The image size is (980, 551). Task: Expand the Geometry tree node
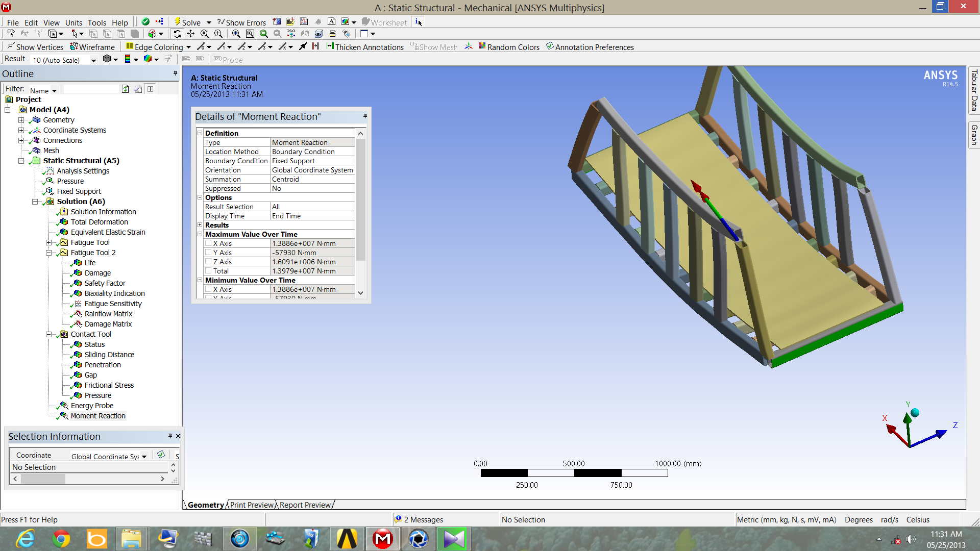21,120
